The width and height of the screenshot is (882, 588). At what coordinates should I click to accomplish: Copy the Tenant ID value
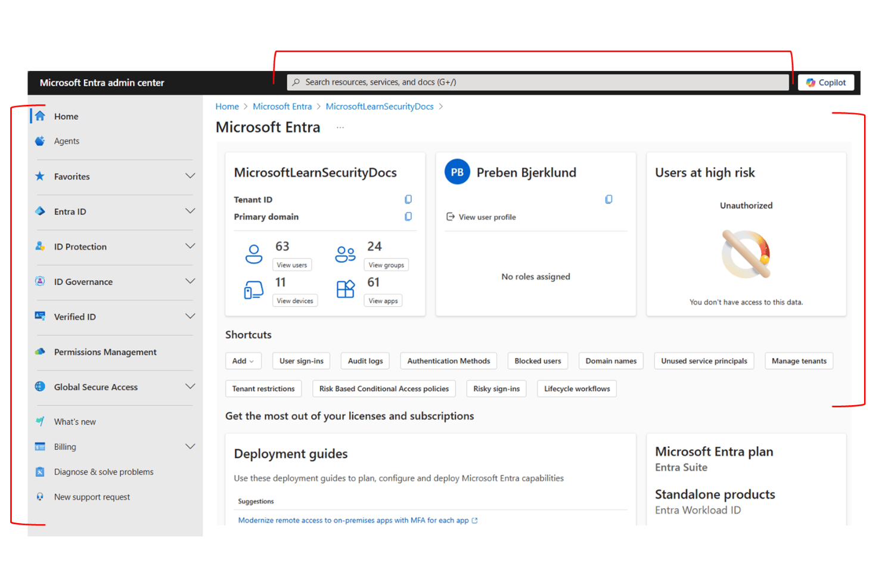408,199
